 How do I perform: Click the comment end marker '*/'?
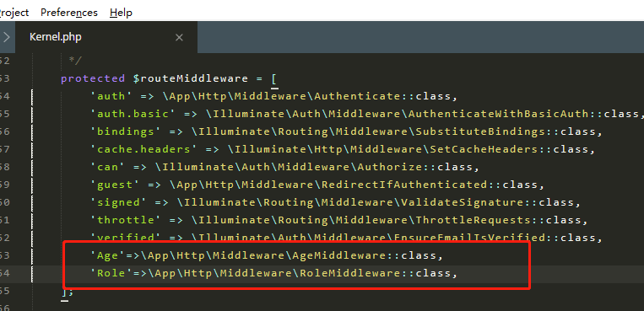coord(75,61)
